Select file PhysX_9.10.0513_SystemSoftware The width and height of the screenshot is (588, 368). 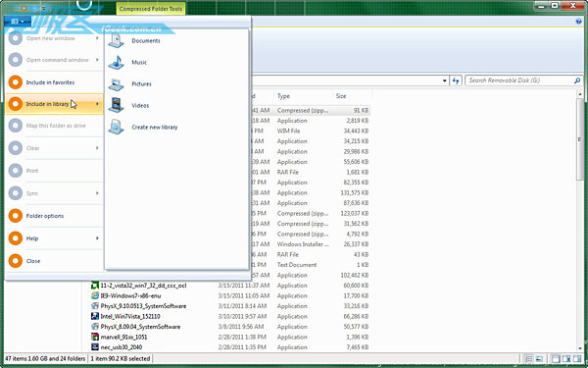(144, 306)
